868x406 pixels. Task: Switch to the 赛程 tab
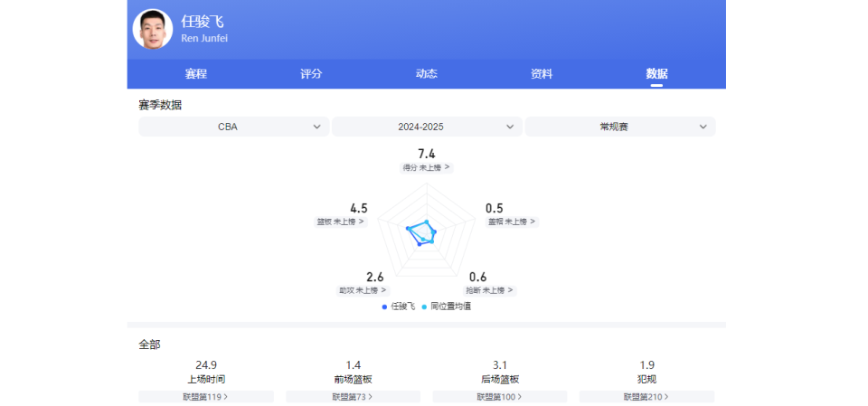point(196,73)
